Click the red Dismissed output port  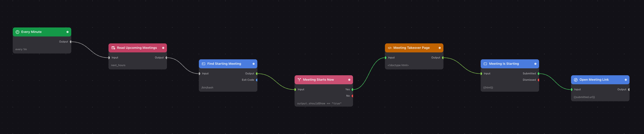(x=539, y=80)
